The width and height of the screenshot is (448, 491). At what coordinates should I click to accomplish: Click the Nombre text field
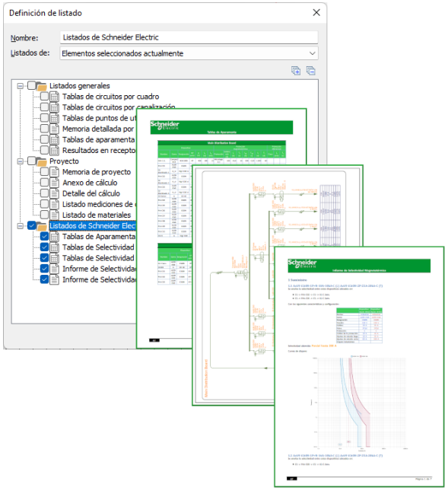(x=189, y=37)
